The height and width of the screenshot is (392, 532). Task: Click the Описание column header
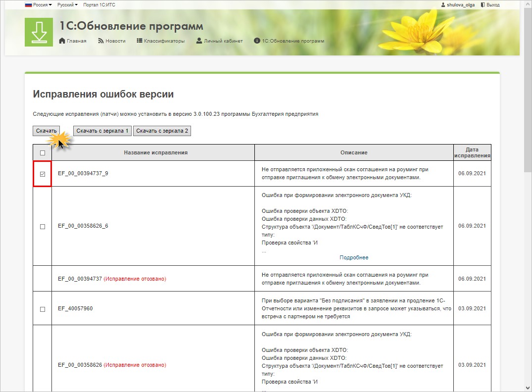[354, 153]
